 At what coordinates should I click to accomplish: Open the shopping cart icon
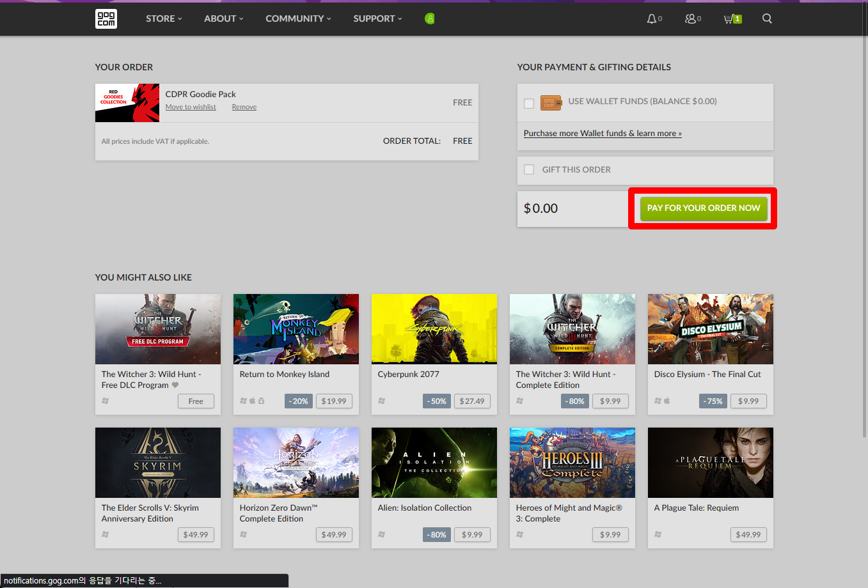pyautogui.click(x=732, y=19)
